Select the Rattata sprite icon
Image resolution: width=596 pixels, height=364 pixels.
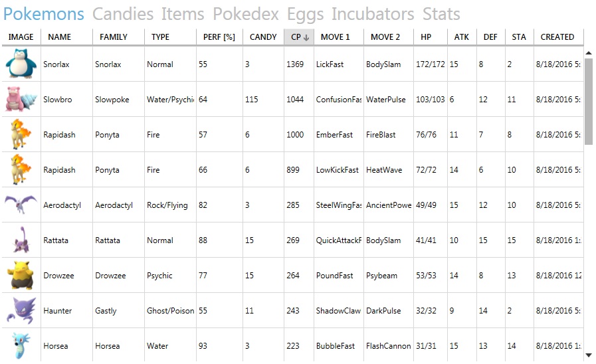click(21, 240)
